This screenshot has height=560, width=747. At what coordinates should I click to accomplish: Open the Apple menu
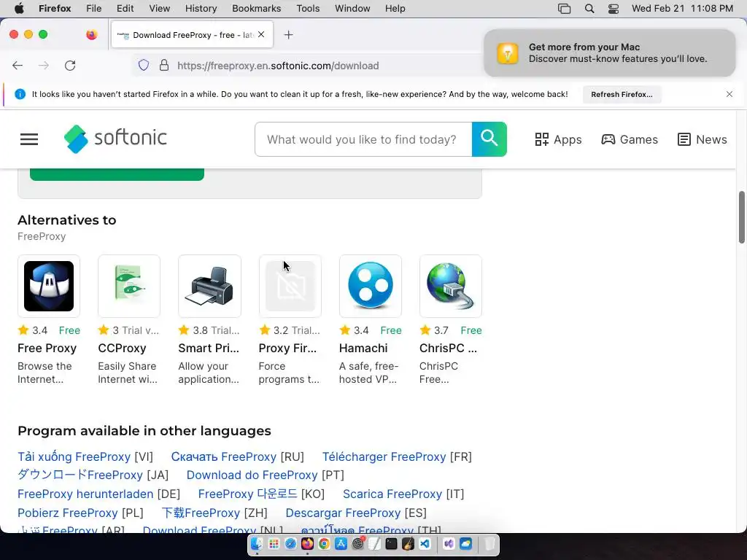[19, 8]
